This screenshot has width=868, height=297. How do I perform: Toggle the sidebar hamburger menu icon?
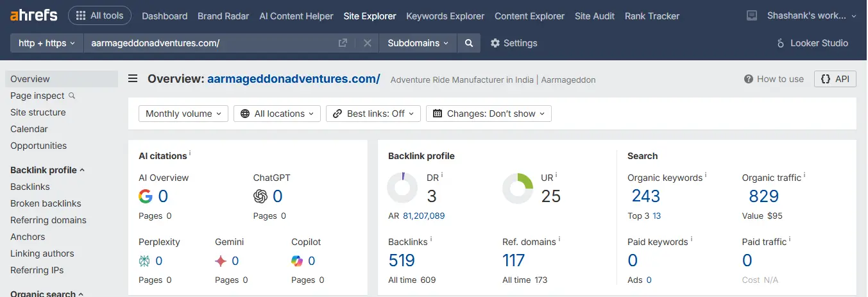[x=133, y=79]
